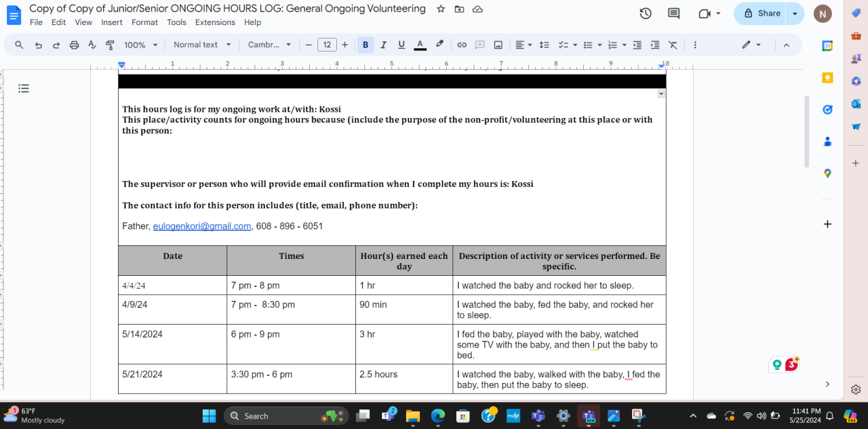The height and width of the screenshot is (429, 868).
Task: Show all comments using the header icon
Action: [673, 14]
